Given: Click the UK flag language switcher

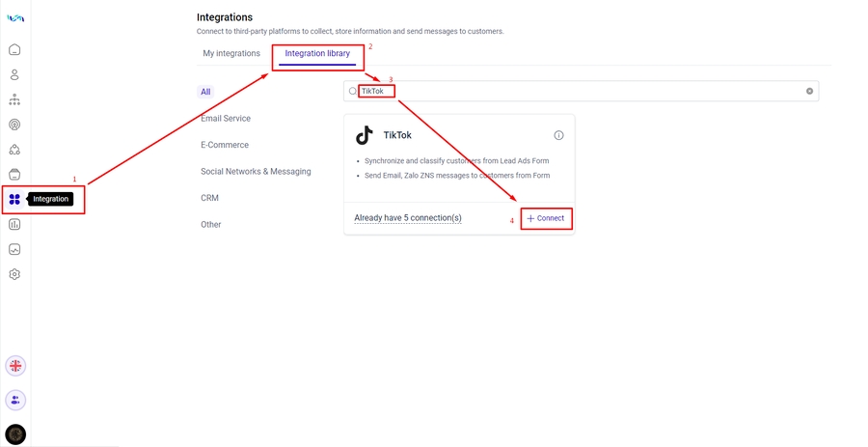Looking at the screenshot, I should 15,366.
